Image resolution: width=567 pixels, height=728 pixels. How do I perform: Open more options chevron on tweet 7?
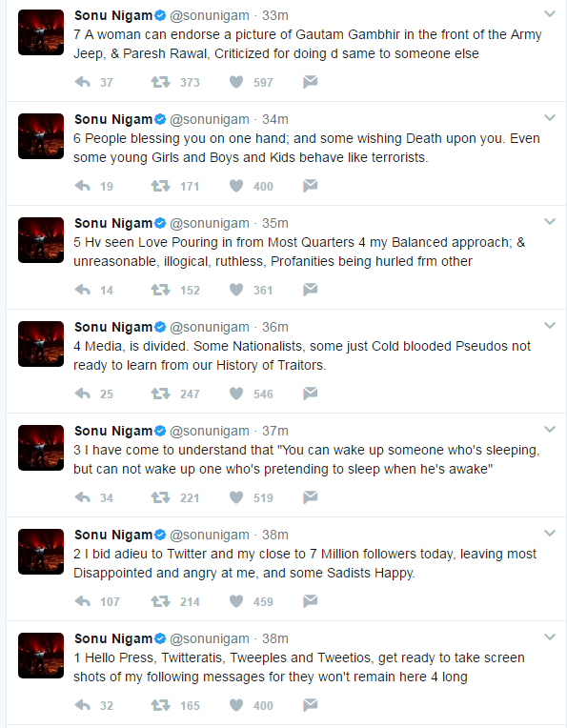coord(550,14)
